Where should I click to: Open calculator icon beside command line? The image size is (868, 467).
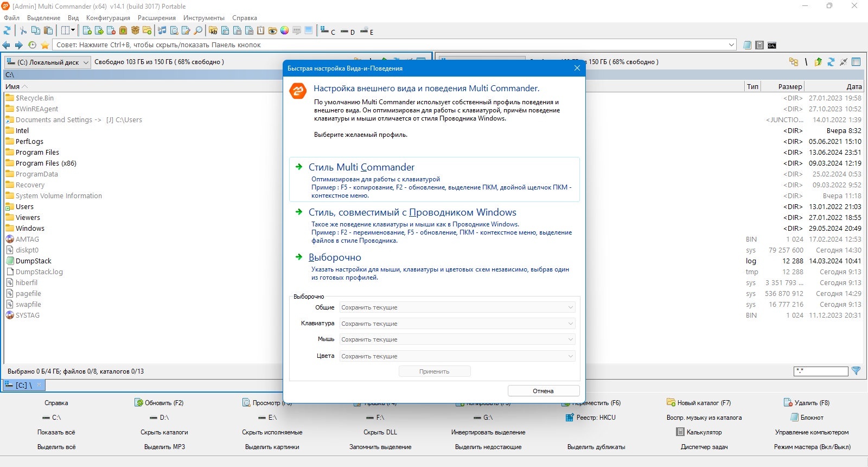click(x=759, y=45)
